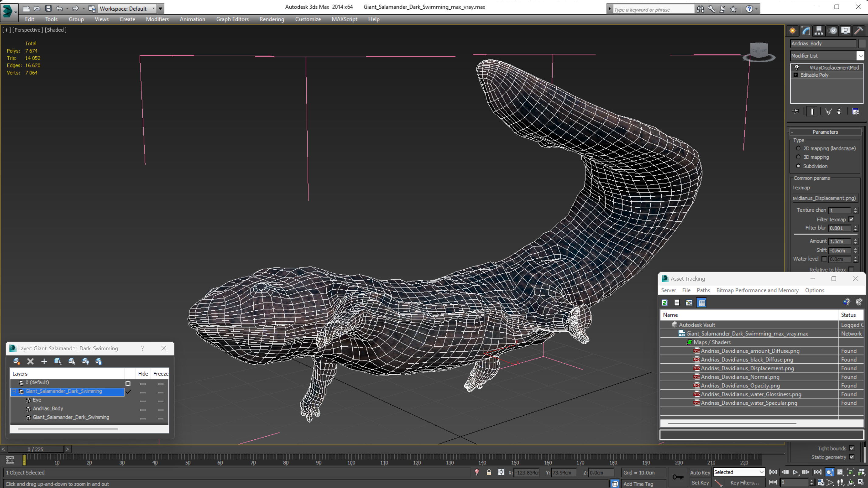
Task: Open the MAXScript menu
Action: tap(344, 19)
